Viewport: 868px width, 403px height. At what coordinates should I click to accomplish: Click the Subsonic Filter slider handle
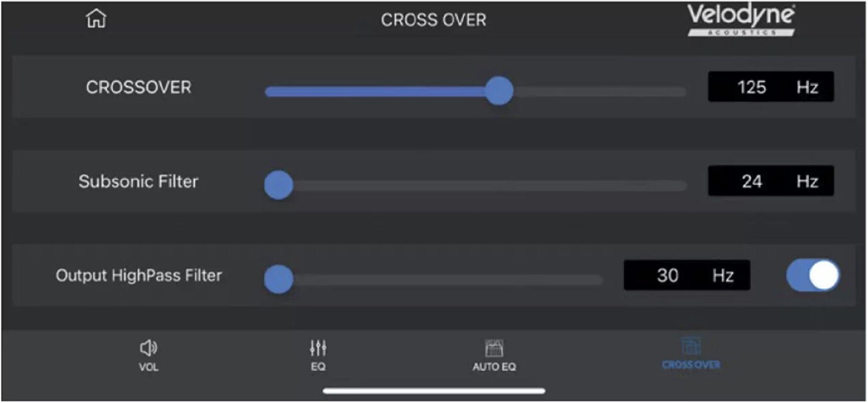[278, 185]
